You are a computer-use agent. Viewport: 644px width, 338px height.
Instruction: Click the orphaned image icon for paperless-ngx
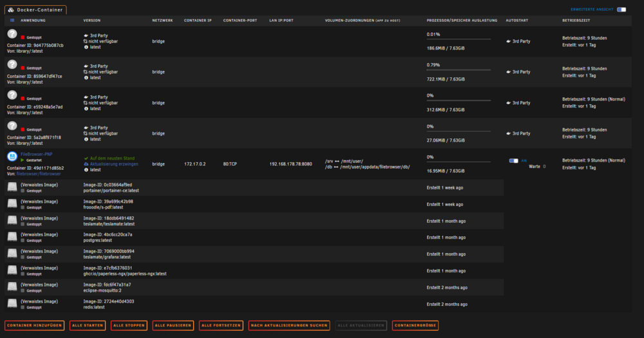12,270
